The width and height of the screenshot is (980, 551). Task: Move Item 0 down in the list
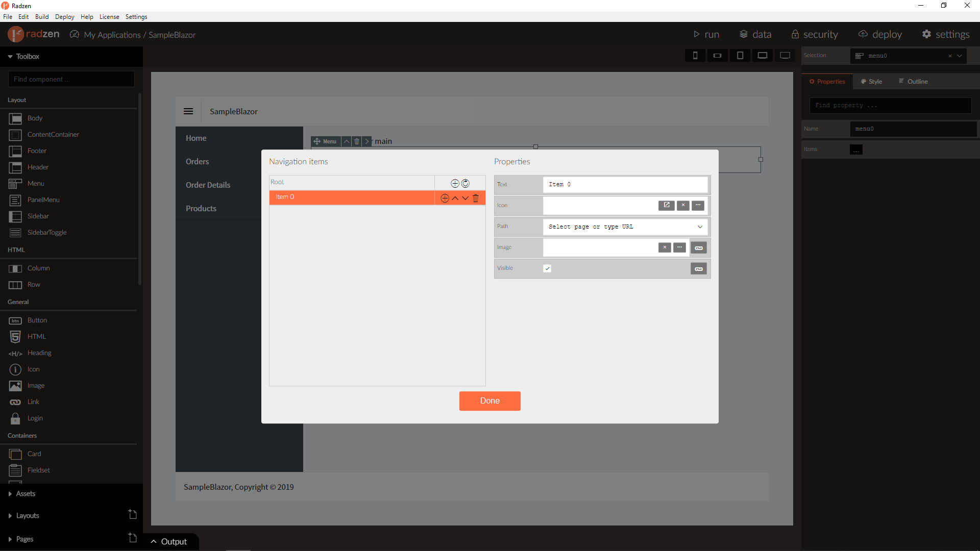coord(465,198)
